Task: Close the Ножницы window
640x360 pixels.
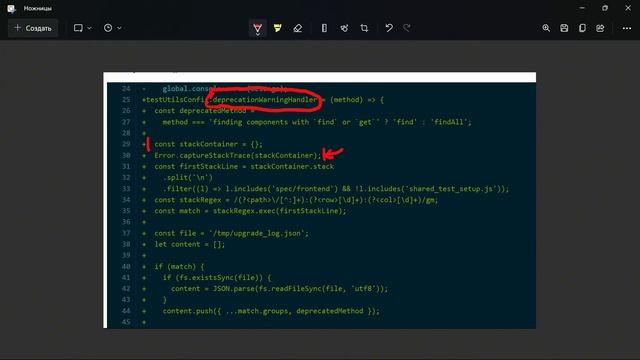Action: tap(628, 8)
